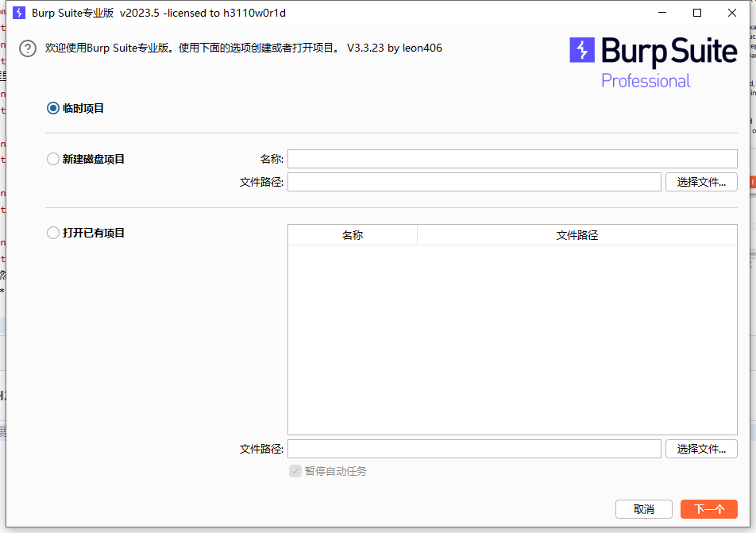Click the 临时项目 label text
Screen dimensions: 756x533
point(83,108)
